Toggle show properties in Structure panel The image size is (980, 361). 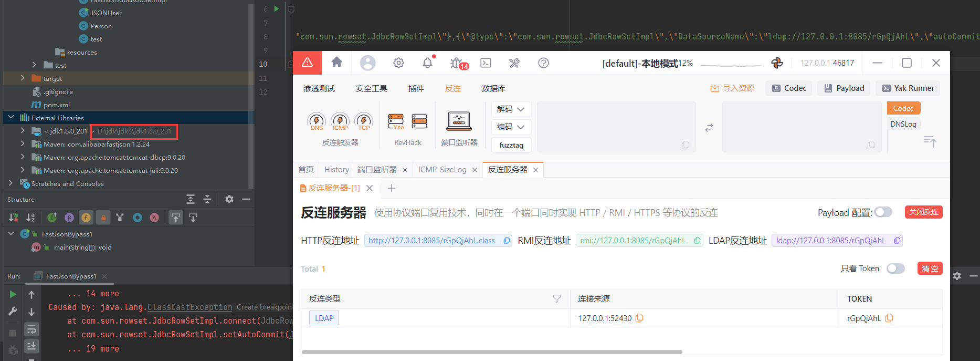click(x=69, y=218)
